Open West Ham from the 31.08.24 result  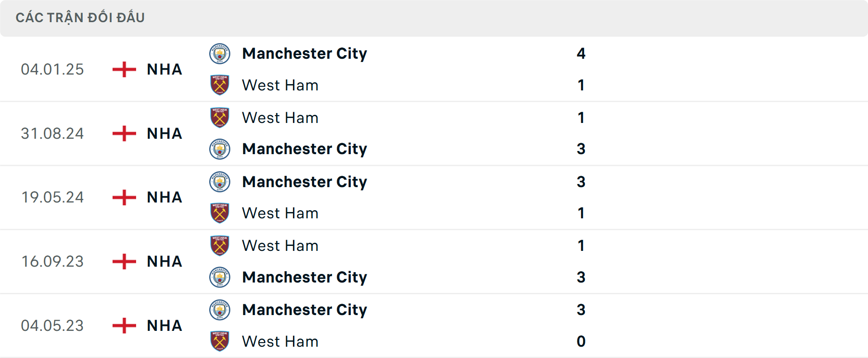coord(280,118)
